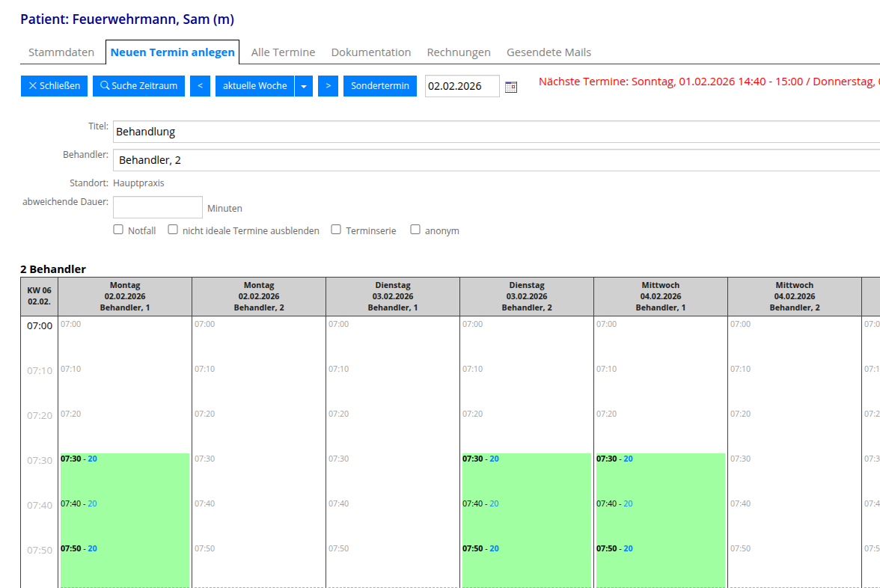Viewport: 880px width, 588px height.
Task: Toggle nicht ideale Termine ausblenden checkbox
Action: (x=173, y=230)
